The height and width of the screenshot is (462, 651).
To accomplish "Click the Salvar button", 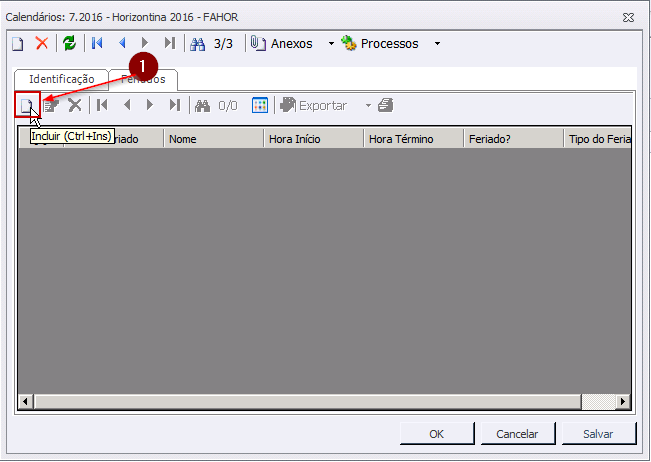I will 598,434.
